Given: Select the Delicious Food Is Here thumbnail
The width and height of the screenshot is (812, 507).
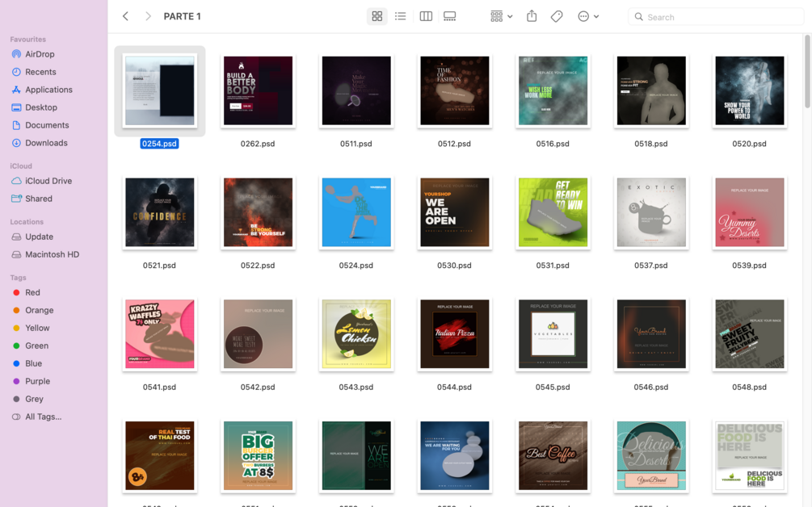Looking at the screenshot, I should [x=750, y=455].
